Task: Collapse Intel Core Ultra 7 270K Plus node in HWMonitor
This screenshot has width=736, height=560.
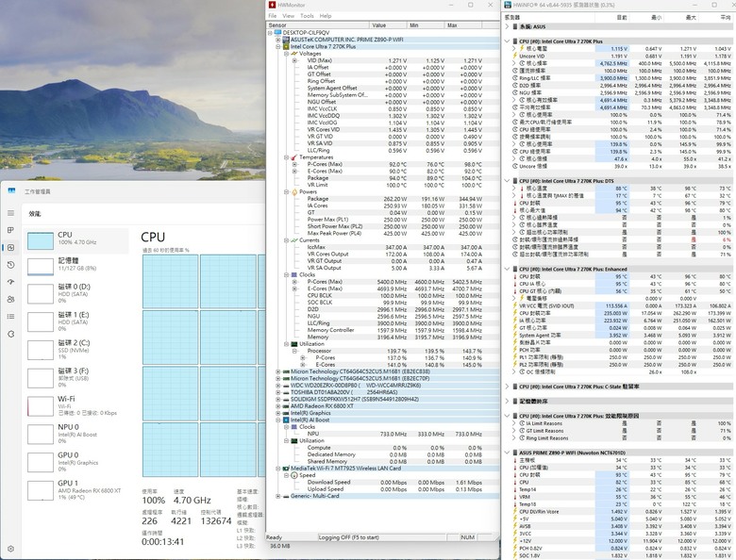Action: point(277,47)
